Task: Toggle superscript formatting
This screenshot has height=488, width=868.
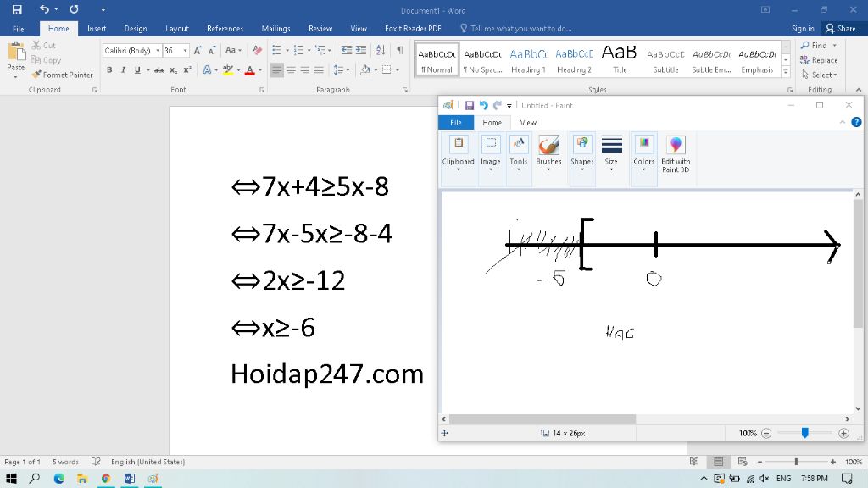Action: pos(187,69)
